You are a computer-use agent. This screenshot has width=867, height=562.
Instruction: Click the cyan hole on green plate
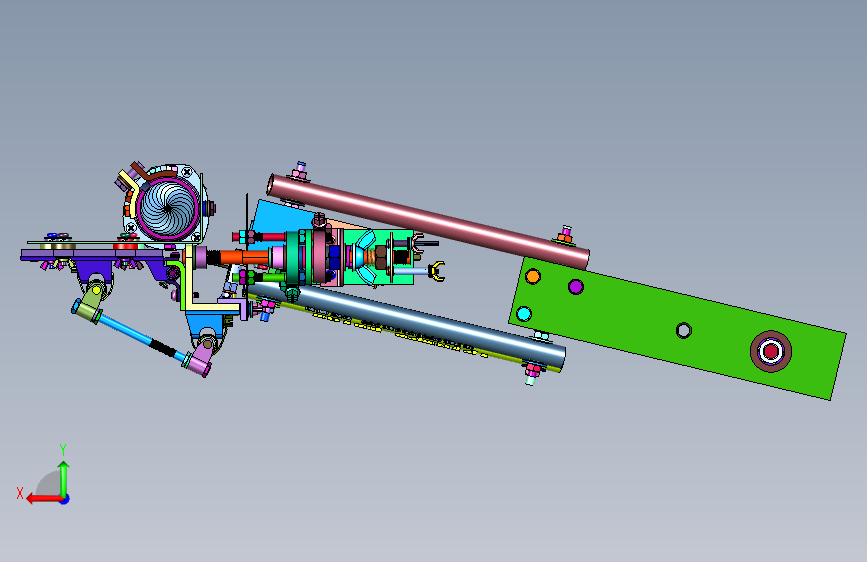pyautogui.click(x=524, y=314)
